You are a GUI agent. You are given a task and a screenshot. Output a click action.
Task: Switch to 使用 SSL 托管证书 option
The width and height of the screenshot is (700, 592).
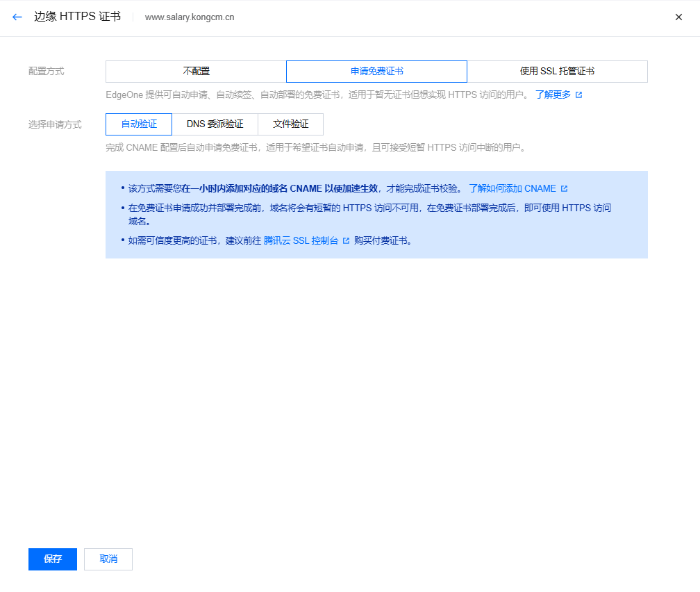(x=557, y=71)
